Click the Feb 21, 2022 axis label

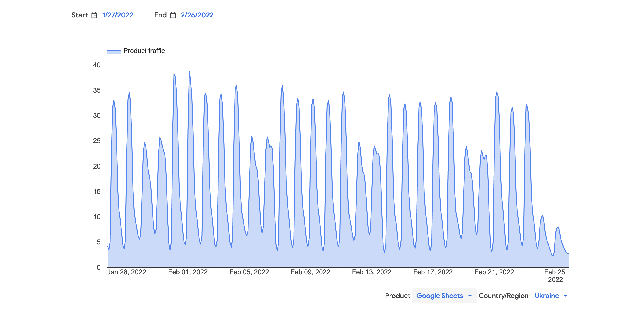494,272
